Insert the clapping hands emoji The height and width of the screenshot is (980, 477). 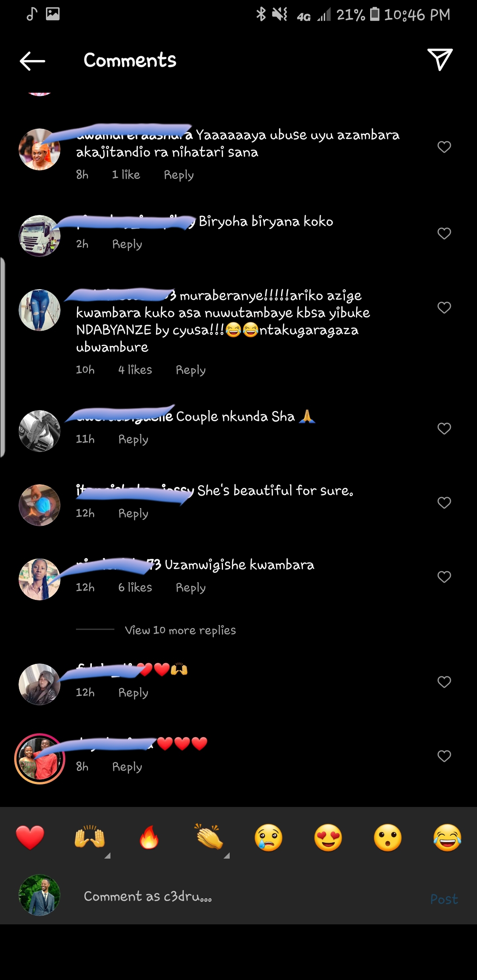point(209,837)
